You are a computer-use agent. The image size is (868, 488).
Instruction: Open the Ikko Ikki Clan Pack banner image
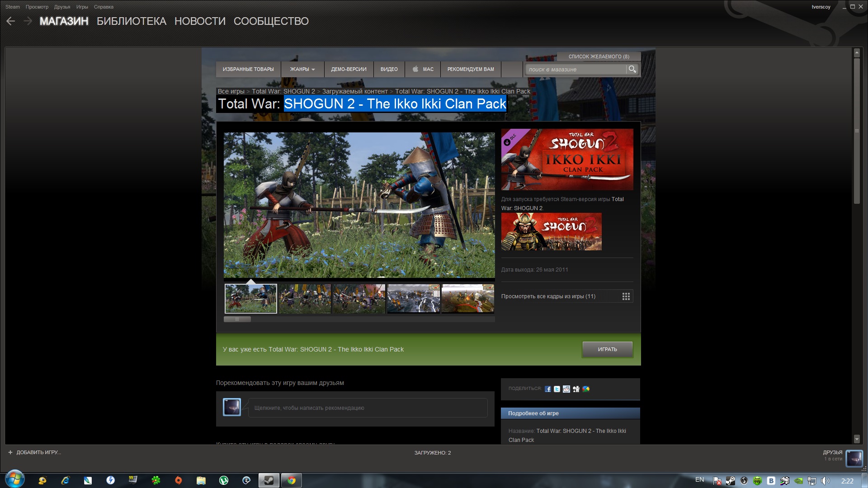click(567, 160)
